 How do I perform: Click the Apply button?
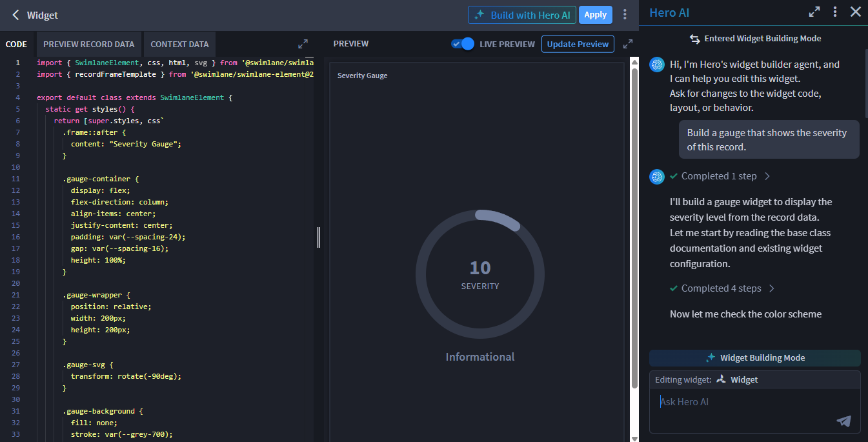596,15
